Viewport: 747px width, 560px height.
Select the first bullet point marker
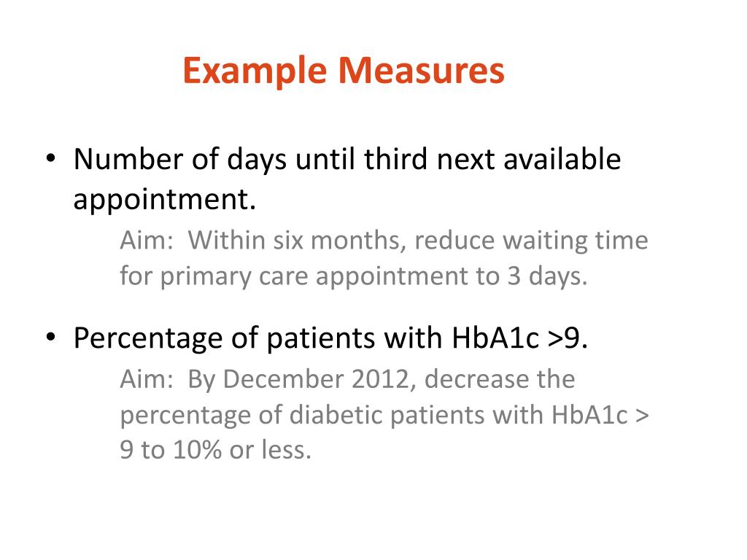point(51,157)
